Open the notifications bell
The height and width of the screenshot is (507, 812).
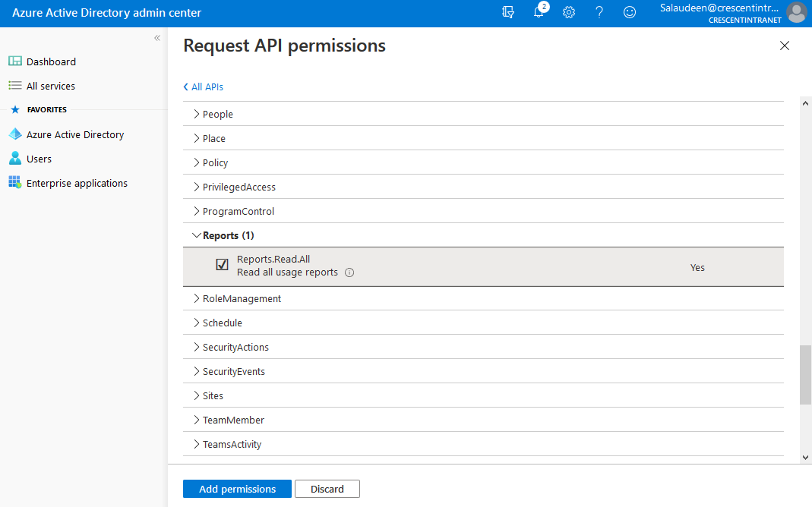(539, 12)
